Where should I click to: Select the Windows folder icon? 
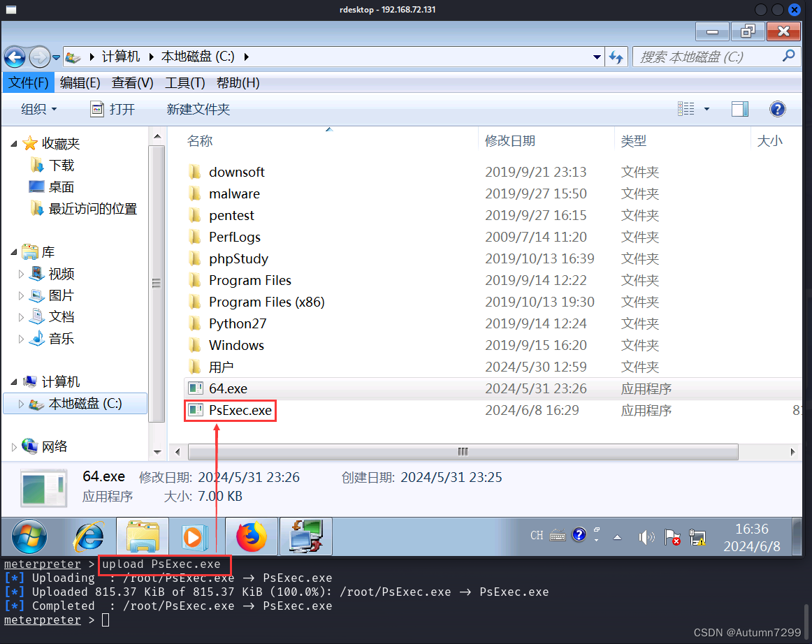(x=195, y=345)
